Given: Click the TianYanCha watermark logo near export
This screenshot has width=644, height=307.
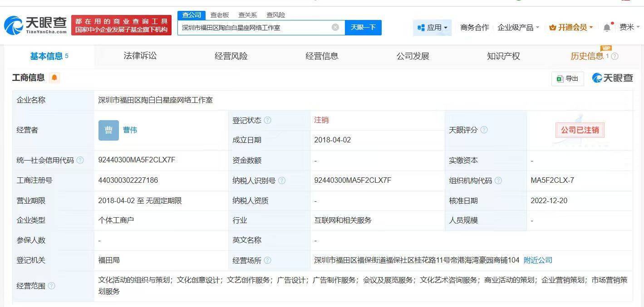Looking at the screenshot, I should tap(612, 78).
